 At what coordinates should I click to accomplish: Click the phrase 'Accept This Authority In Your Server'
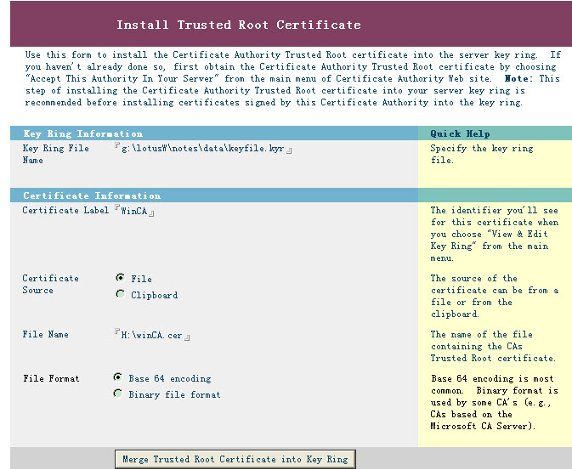point(122,78)
